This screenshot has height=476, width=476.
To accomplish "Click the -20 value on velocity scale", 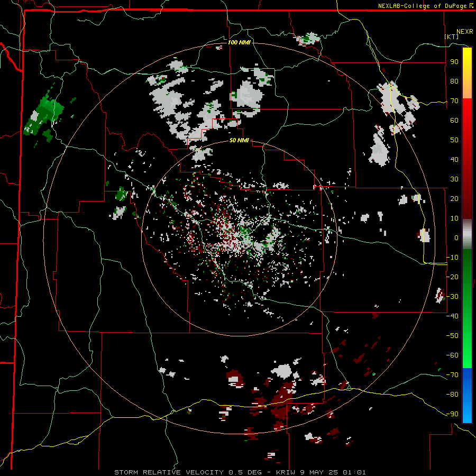I will (x=452, y=277).
